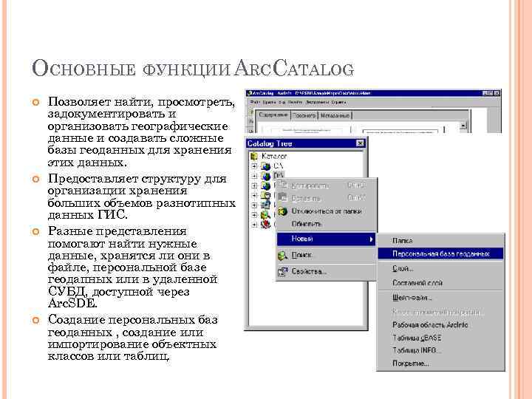Choose Таблица INFO... from the submenu
532x399 pixels.
(x=440, y=350)
